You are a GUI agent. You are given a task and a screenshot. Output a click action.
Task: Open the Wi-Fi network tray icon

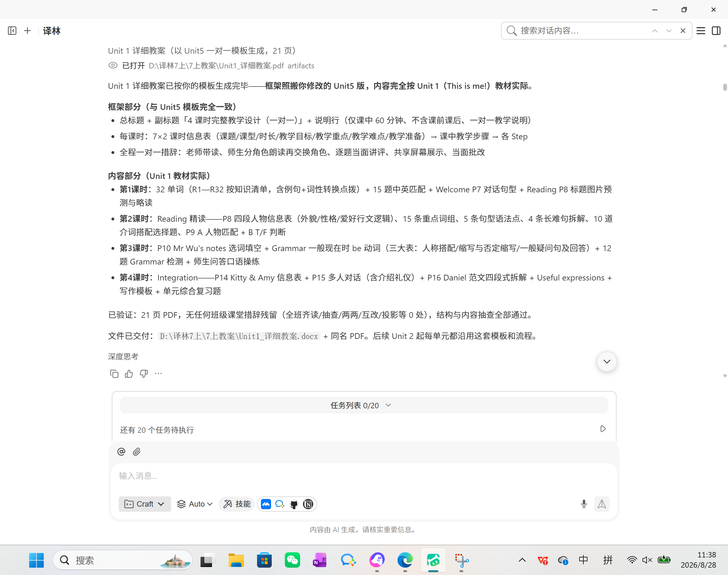(x=632, y=560)
